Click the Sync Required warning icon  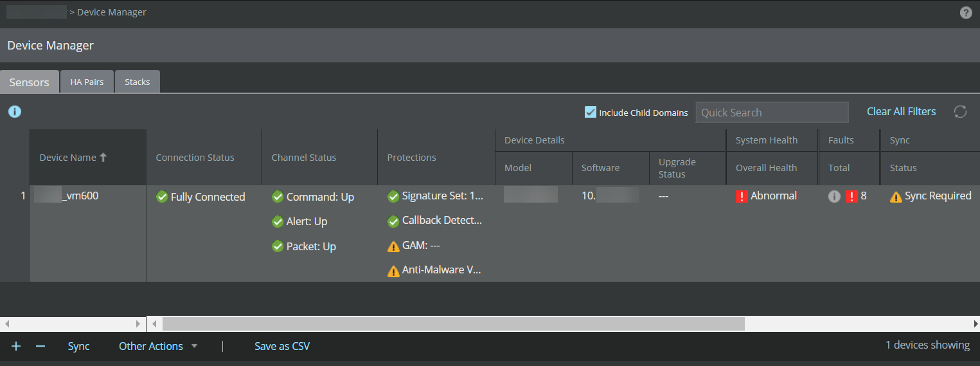point(896,197)
